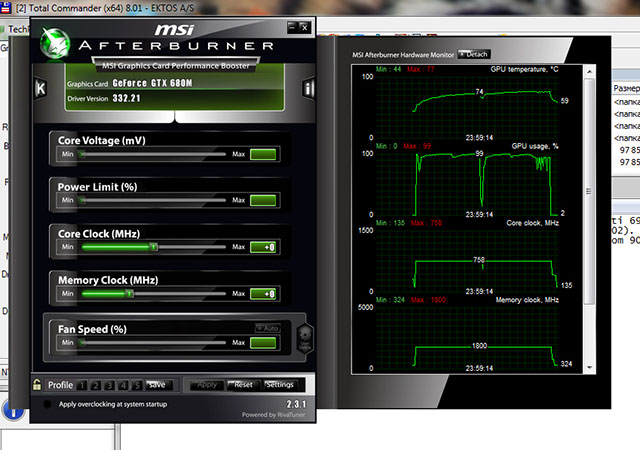Toggle the profile lock padlock icon
The image size is (640, 450).
point(37,384)
